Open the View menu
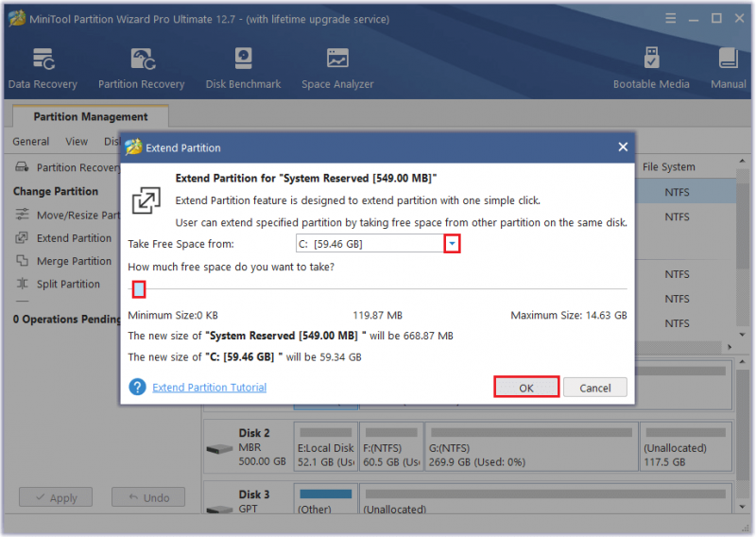This screenshot has height=537, width=756. point(77,142)
